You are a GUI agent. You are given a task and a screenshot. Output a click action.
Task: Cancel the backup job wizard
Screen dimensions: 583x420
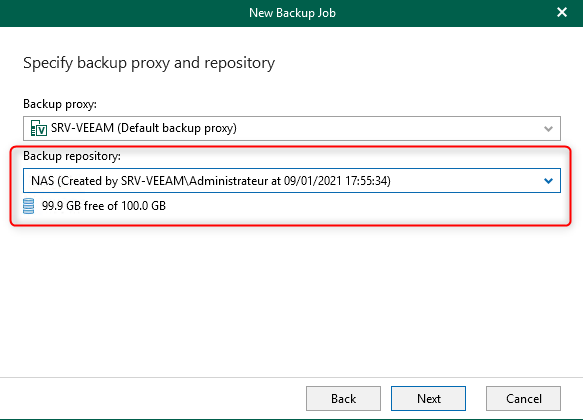coord(523,398)
